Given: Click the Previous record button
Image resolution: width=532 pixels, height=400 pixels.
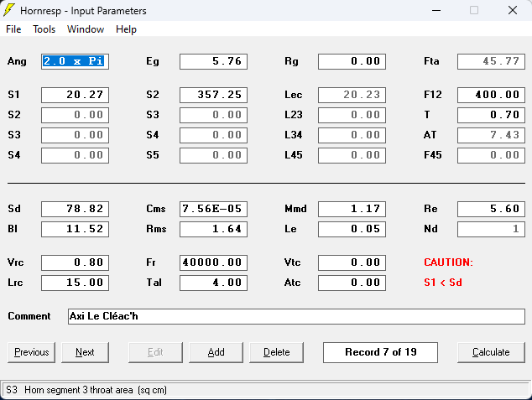Looking at the screenshot, I should pyautogui.click(x=32, y=352).
